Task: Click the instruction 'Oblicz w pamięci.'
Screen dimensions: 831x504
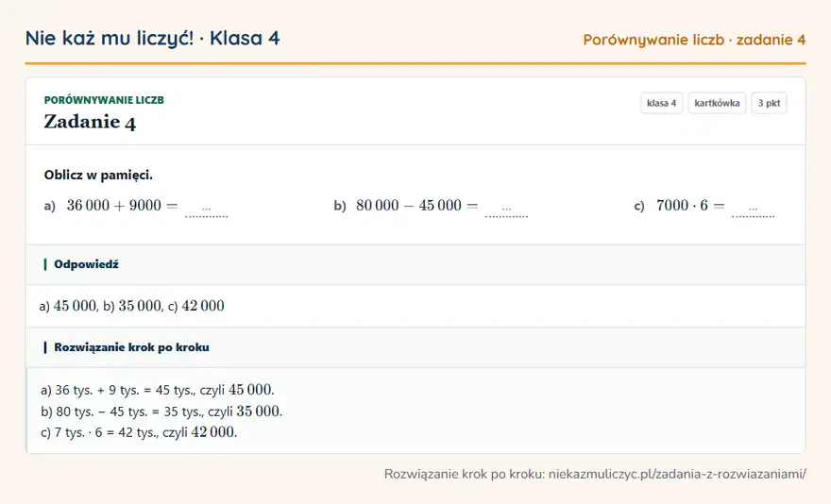Action: click(x=98, y=175)
